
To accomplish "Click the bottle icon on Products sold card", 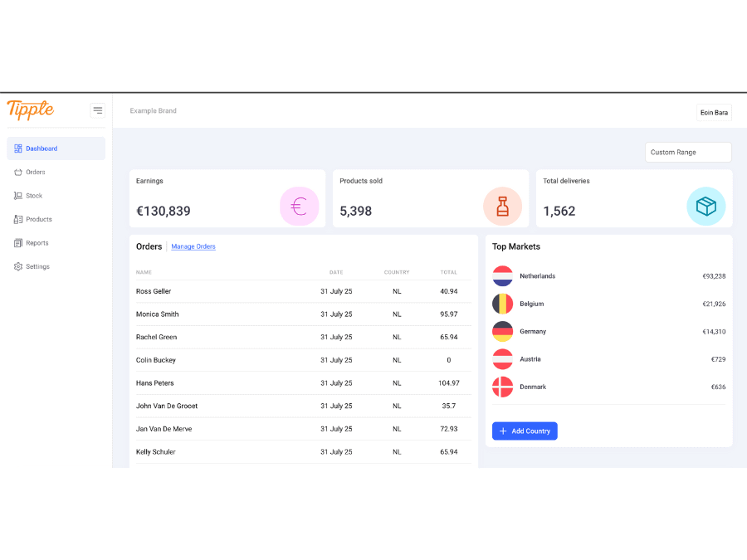I will point(503,207).
